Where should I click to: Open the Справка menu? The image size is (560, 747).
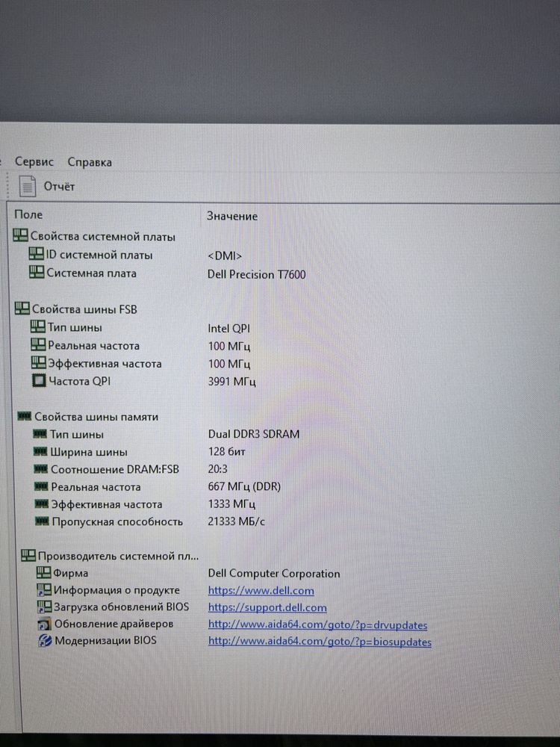click(90, 162)
